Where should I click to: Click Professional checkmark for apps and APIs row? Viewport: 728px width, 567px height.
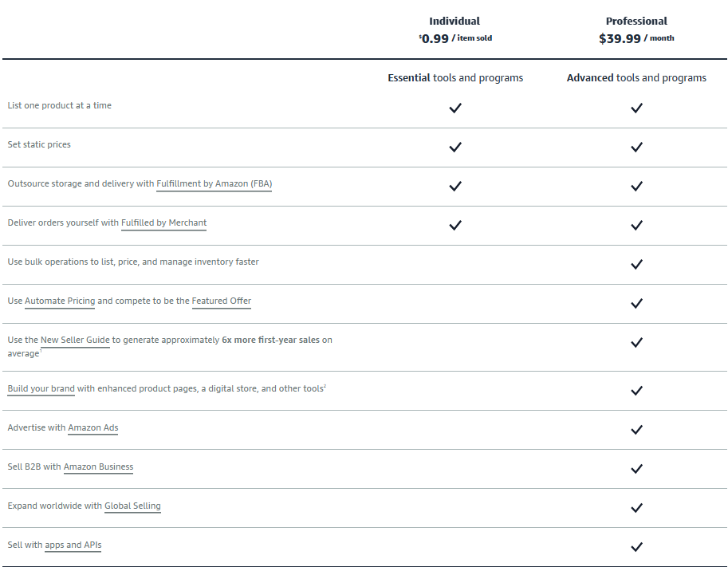coord(636,546)
